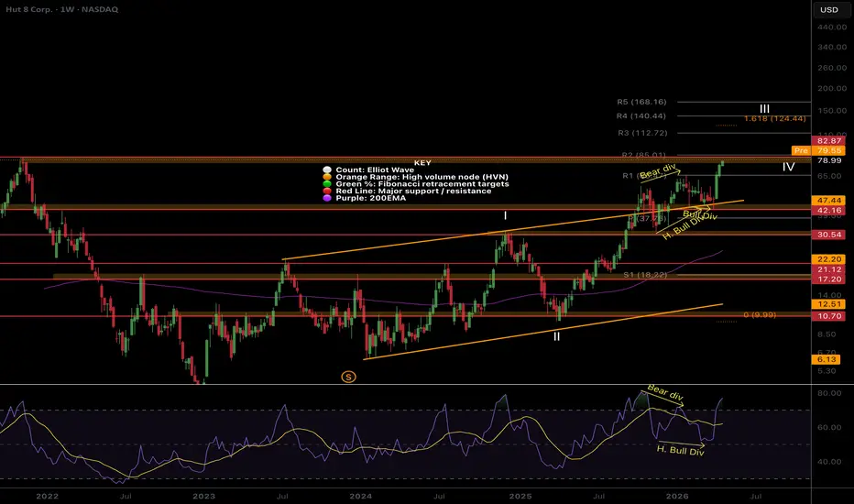This screenshot has height=504, width=854.
Task: Click the Bear div annotation on price chart
Action: pyautogui.click(x=658, y=170)
